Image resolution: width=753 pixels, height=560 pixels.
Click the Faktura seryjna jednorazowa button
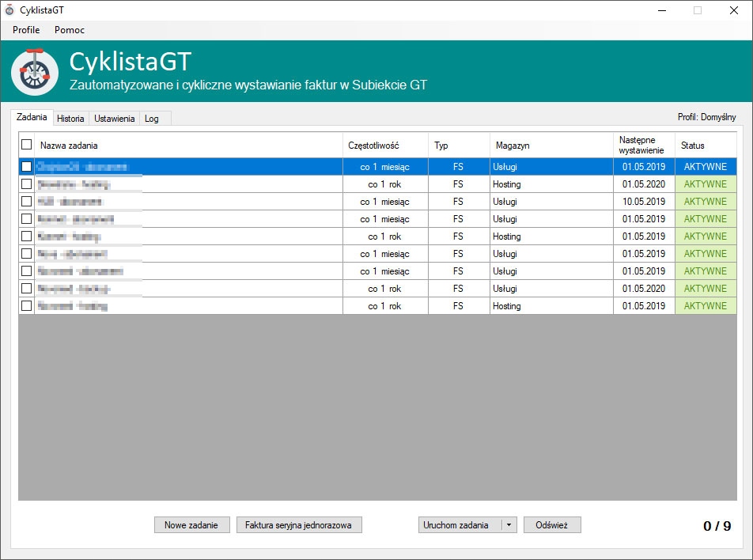point(299,525)
